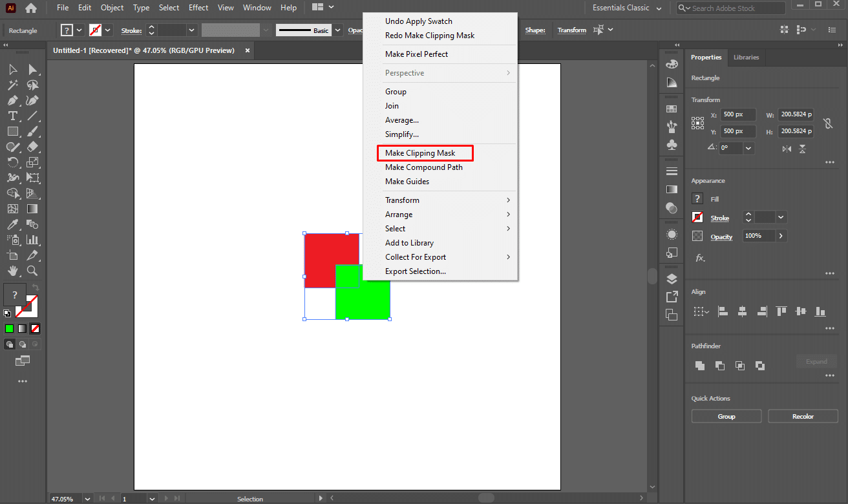Screen dimensions: 848x504
Task: Switch to the Libraries tab
Action: [746, 58]
